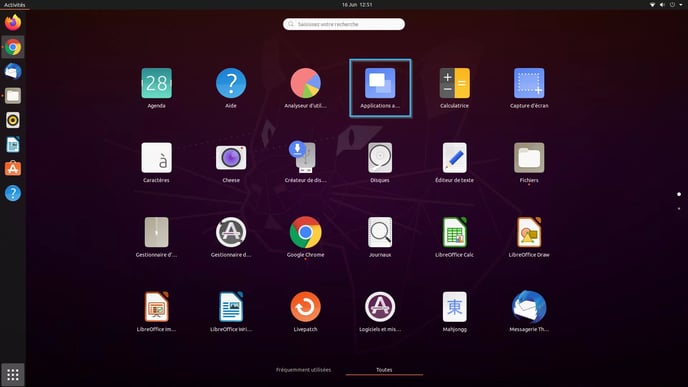688x387 pixels.
Task: Open first Gestionnaire app with beige icon
Action: coord(157,233)
